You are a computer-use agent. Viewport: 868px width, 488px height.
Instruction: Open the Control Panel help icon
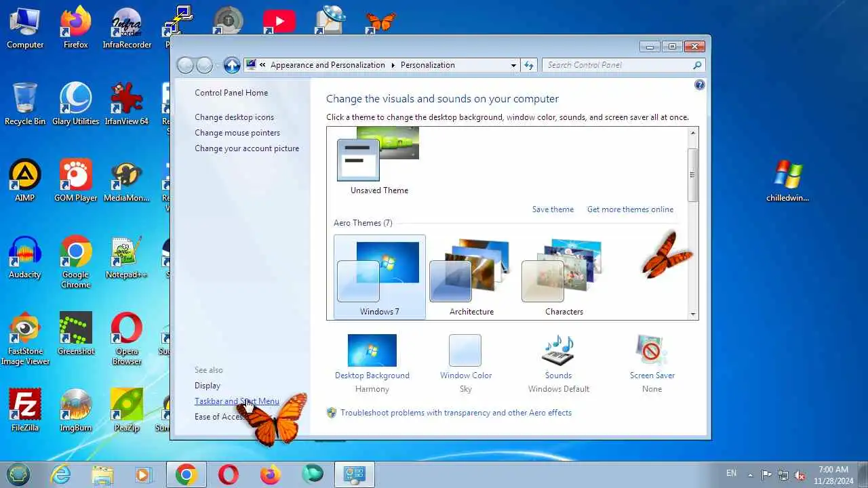(x=700, y=85)
